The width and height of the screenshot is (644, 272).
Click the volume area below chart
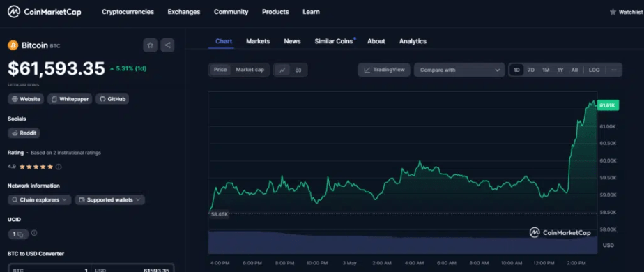point(403,243)
